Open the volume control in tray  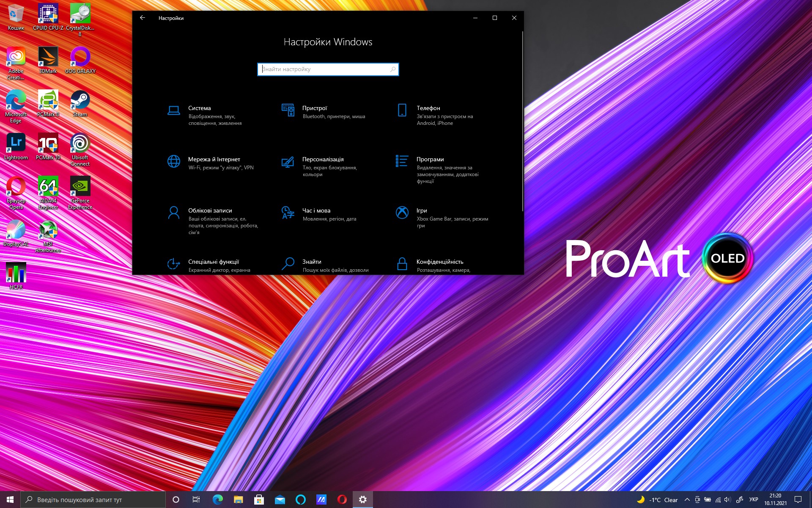(x=728, y=500)
